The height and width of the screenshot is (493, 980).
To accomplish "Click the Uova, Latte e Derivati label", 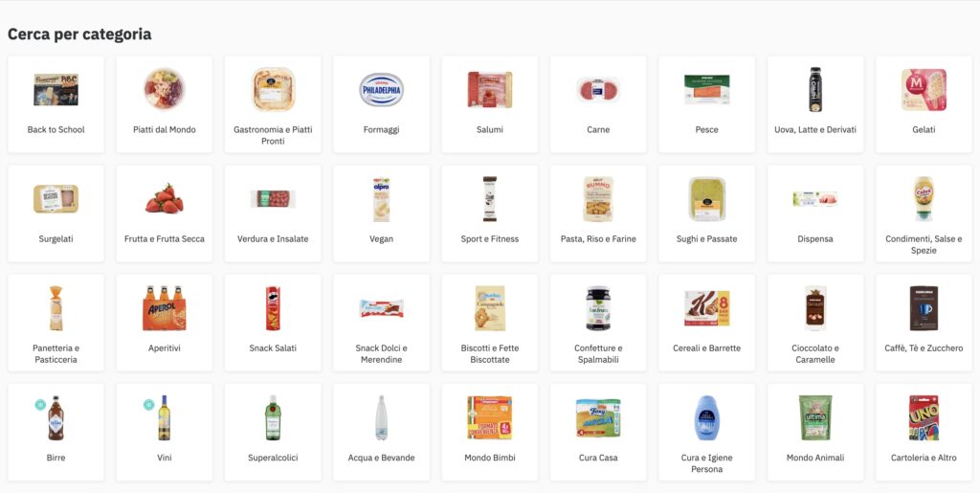I will (x=815, y=130).
